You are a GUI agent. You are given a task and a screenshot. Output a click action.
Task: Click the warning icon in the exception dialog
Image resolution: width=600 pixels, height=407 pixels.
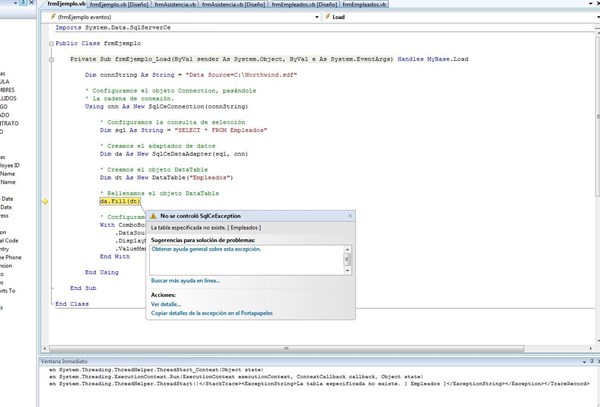pos(153,216)
